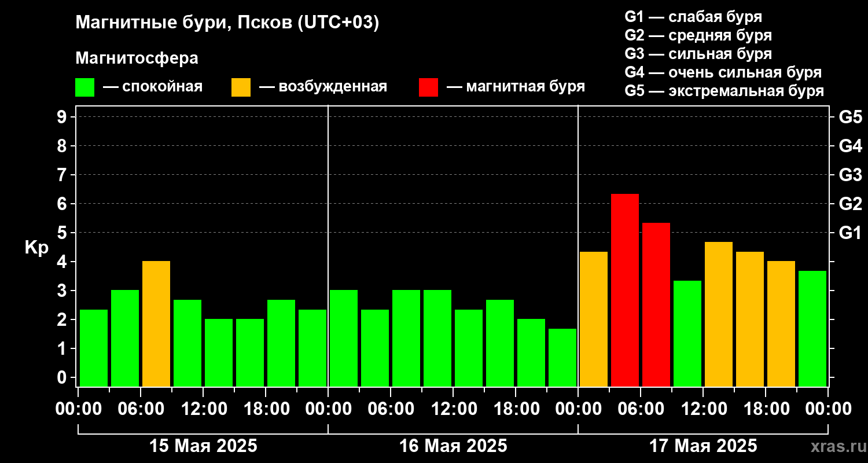Click the green bar between red and orange bars

pos(687,333)
